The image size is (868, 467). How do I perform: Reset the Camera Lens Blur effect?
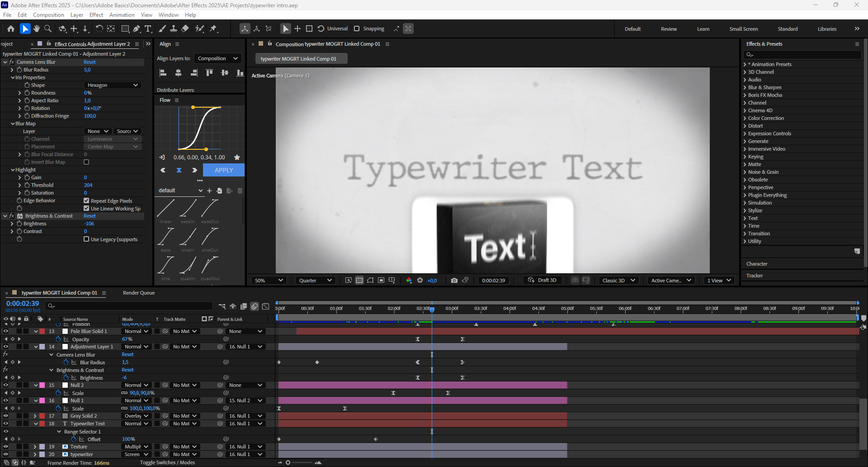(x=90, y=62)
